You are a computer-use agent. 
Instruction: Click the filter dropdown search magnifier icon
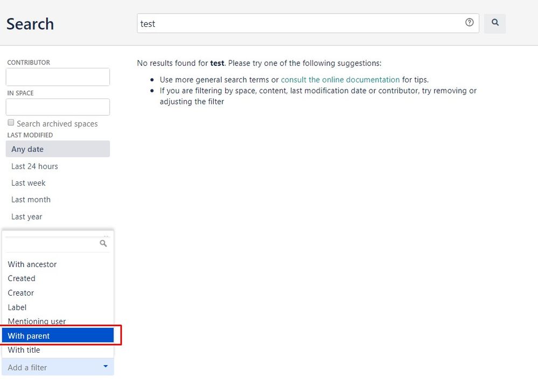pyautogui.click(x=103, y=243)
